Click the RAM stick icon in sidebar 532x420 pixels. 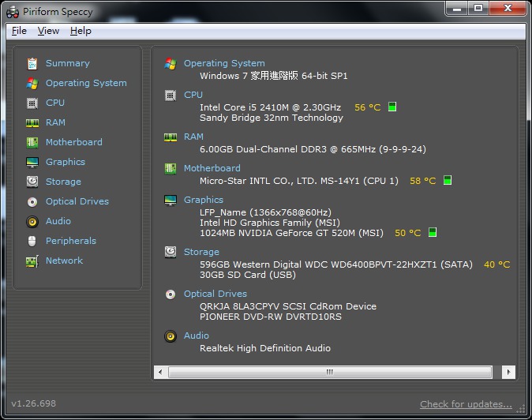[x=32, y=123]
